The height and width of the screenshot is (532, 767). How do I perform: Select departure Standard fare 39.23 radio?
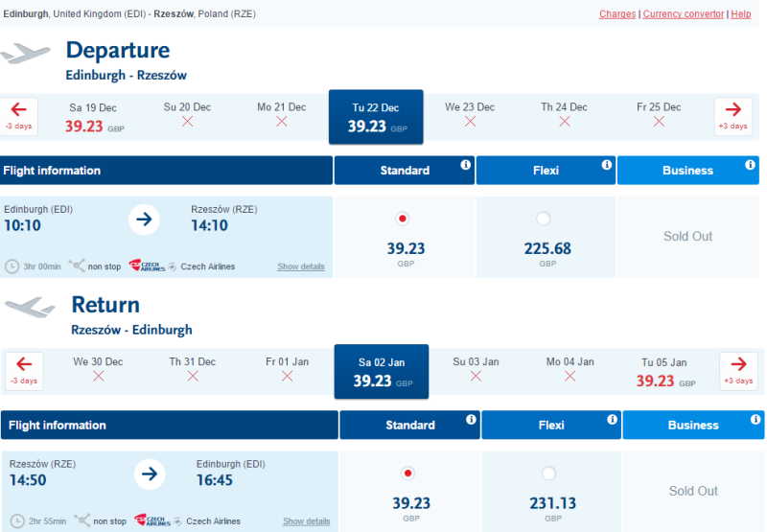coord(402,219)
